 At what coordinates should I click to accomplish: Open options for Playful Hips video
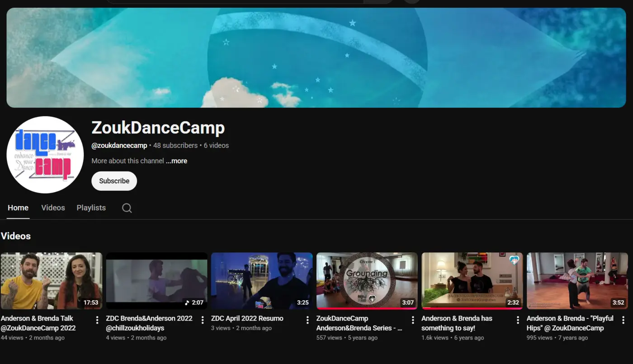(624, 320)
